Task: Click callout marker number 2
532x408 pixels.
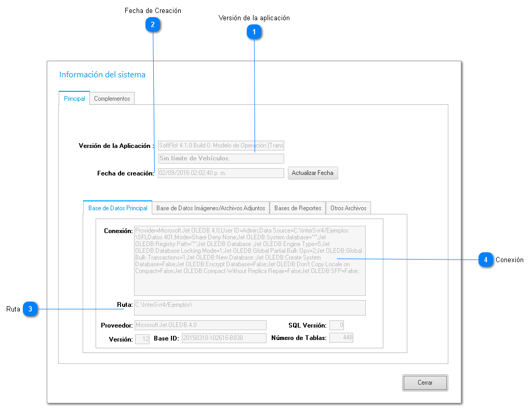Action: tap(153, 25)
